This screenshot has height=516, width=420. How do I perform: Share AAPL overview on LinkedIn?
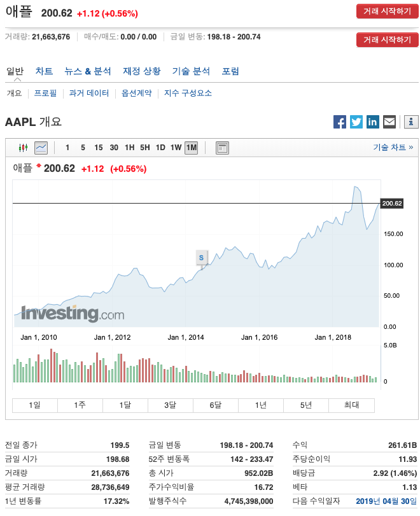point(373,122)
